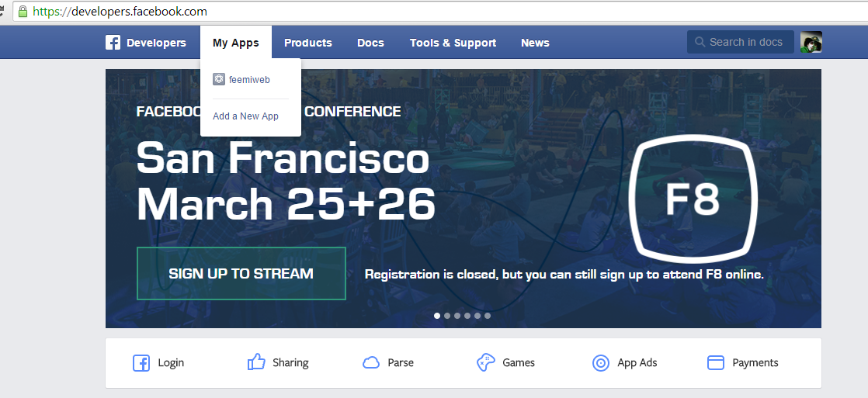The width and height of the screenshot is (868, 398).
Task: Select the fifth carousel dot
Action: (477, 316)
